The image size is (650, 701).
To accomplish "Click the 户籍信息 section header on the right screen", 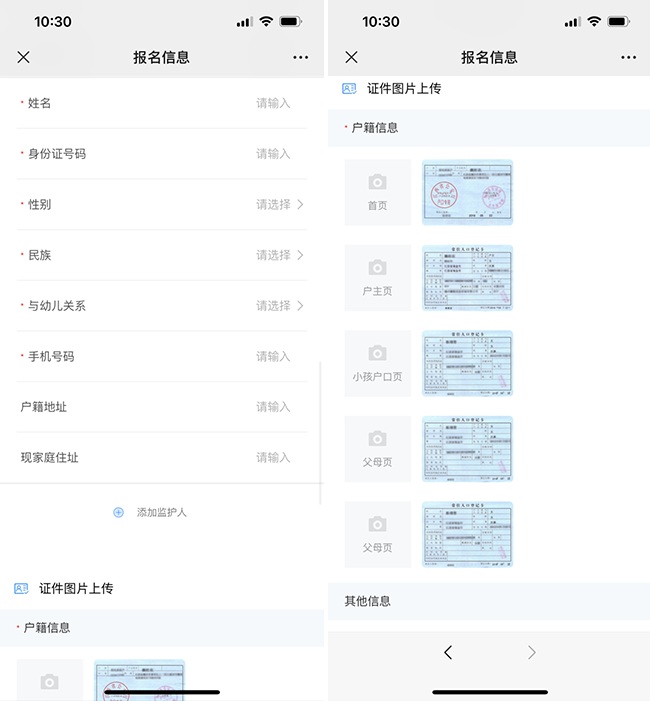I will (489, 128).
